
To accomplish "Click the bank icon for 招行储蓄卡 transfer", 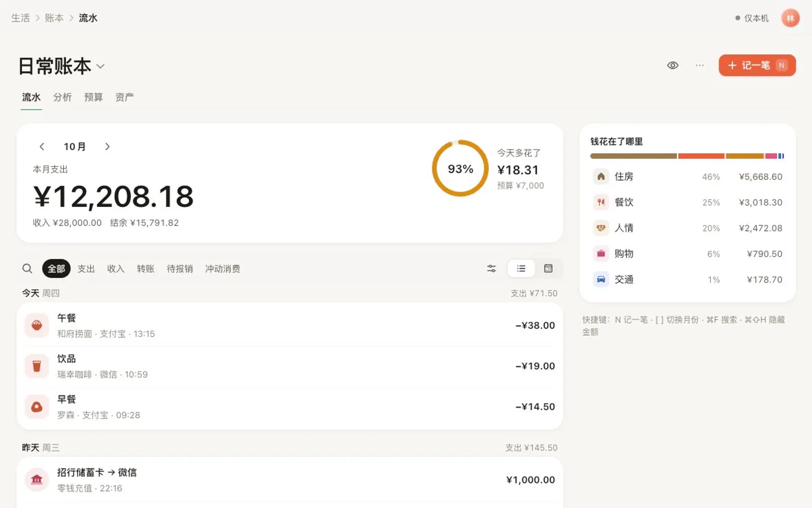I will (x=37, y=480).
